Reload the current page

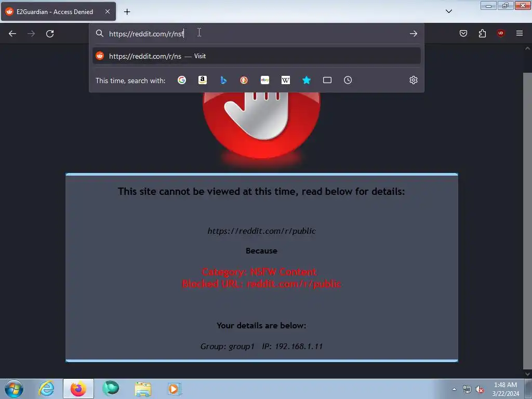pyautogui.click(x=50, y=34)
